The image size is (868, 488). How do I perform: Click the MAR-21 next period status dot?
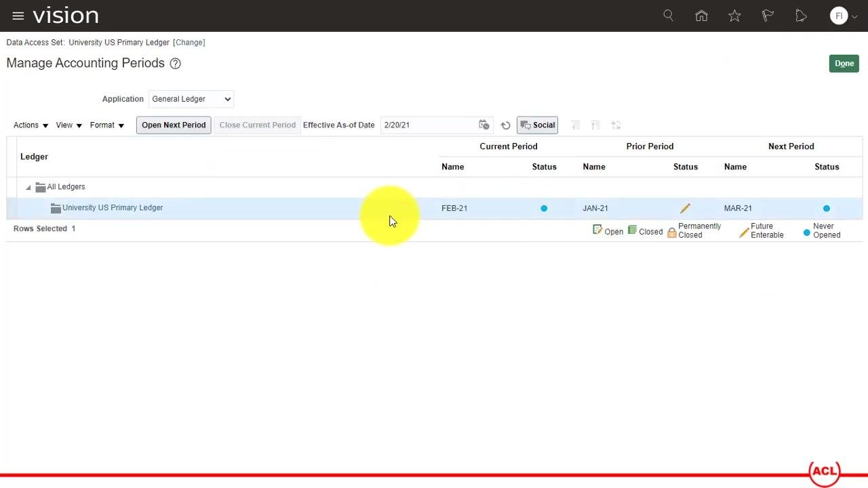pyautogui.click(x=826, y=208)
